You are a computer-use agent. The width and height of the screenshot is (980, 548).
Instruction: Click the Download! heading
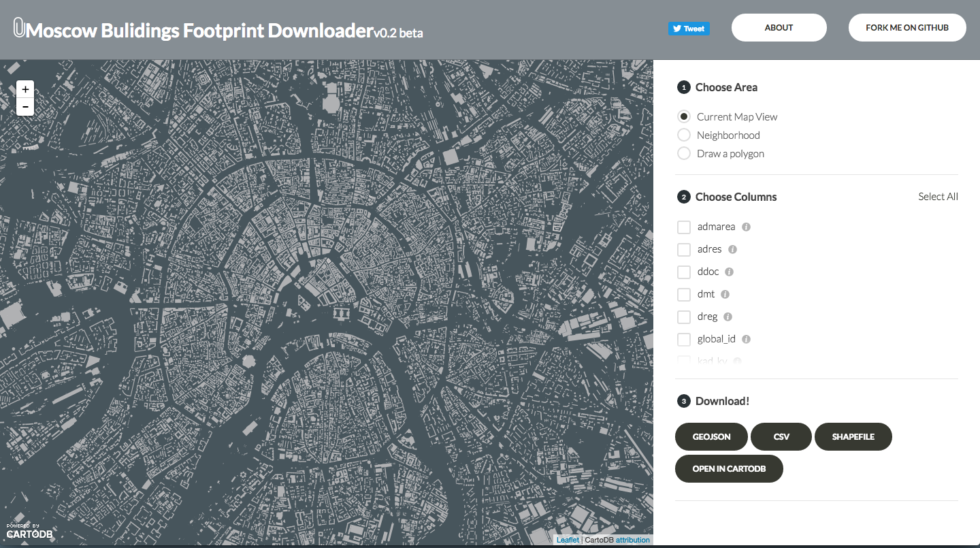(722, 401)
